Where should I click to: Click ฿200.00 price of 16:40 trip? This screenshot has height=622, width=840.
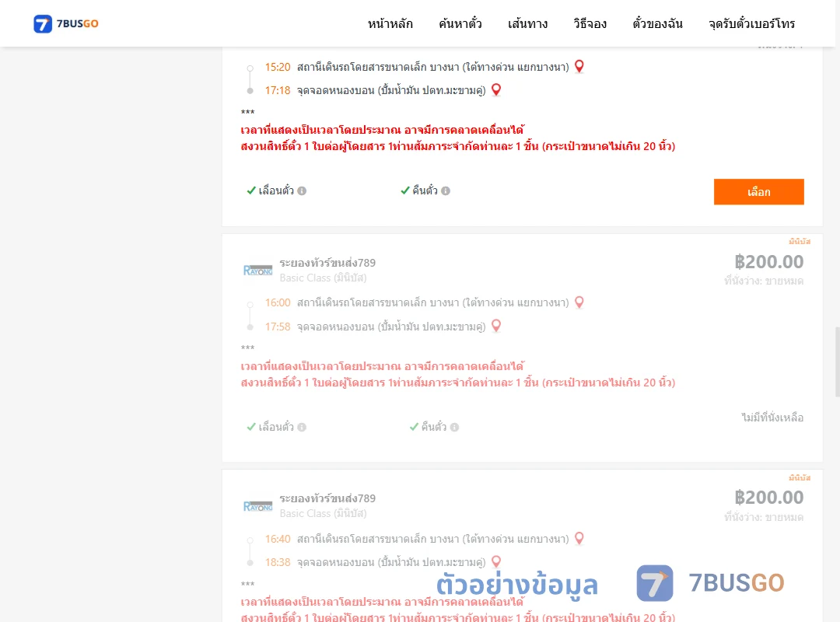tap(768, 497)
